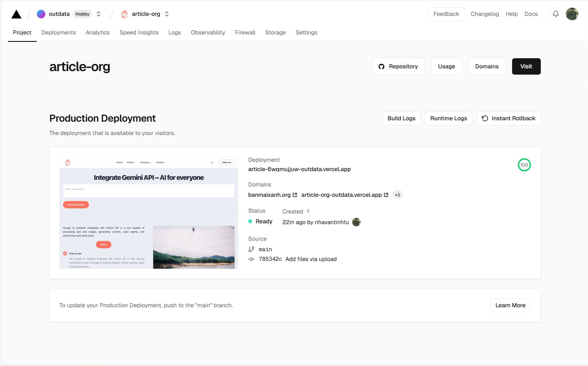Switch to the Analytics tab

(x=98, y=33)
